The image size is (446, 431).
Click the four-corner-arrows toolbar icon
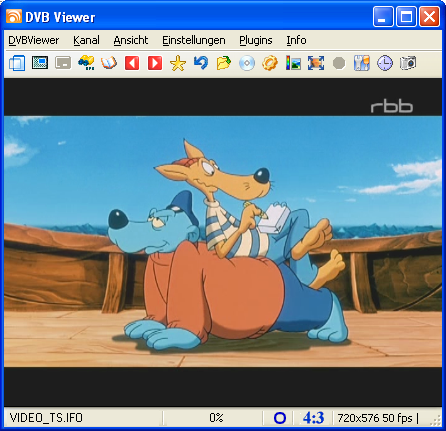click(316, 63)
